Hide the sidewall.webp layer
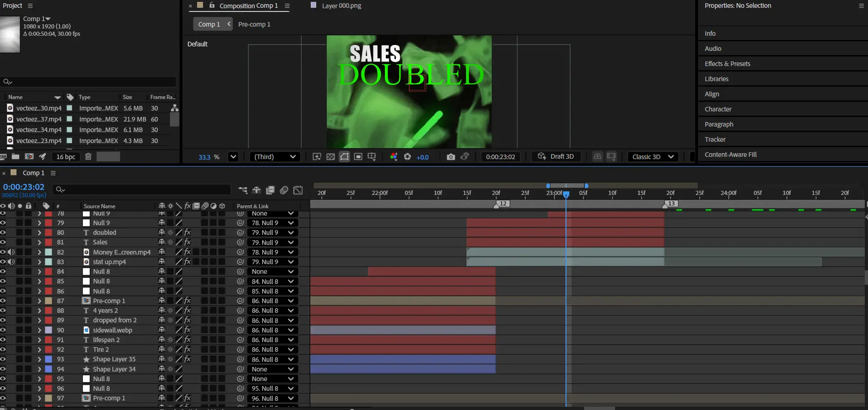The height and width of the screenshot is (410, 868). coord(3,330)
